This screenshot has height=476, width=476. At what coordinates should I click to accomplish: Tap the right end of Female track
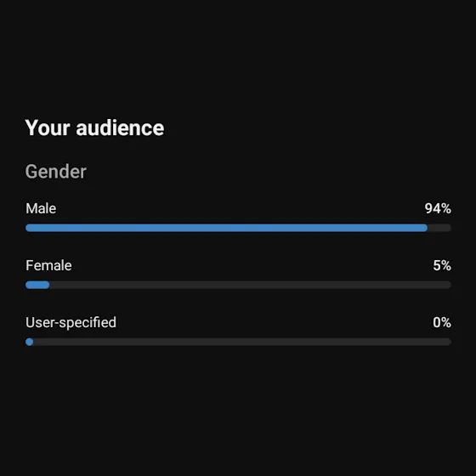[x=447, y=285]
